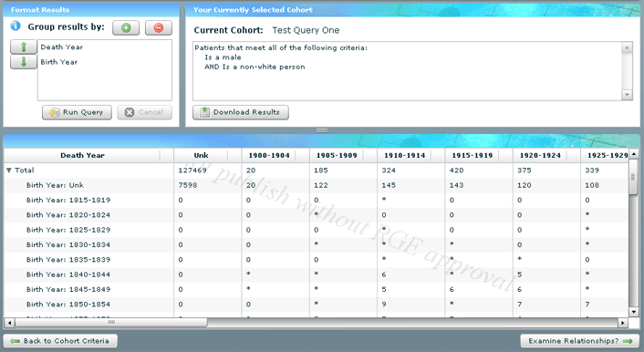Select the Birth Year: 1825-1829 row

point(317,230)
